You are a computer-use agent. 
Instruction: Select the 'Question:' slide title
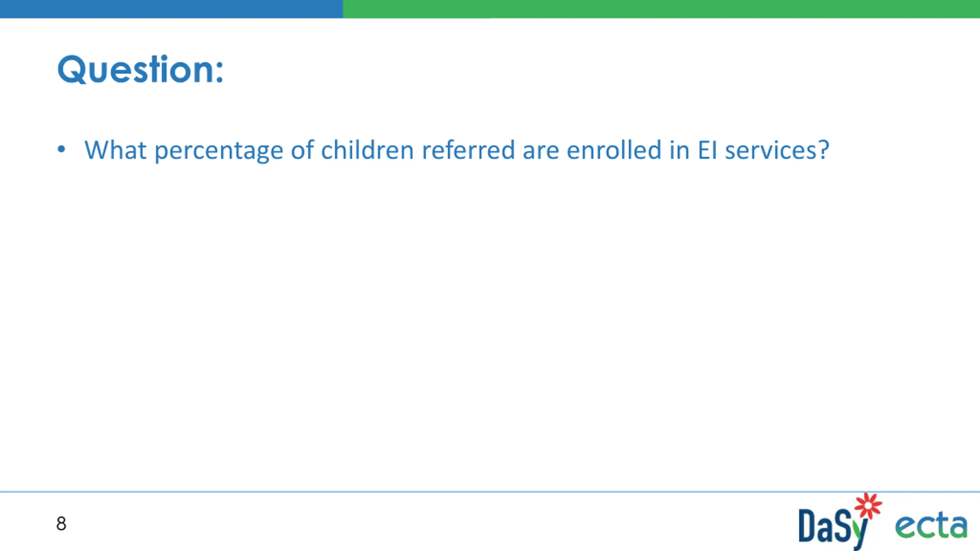pyautogui.click(x=140, y=69)
